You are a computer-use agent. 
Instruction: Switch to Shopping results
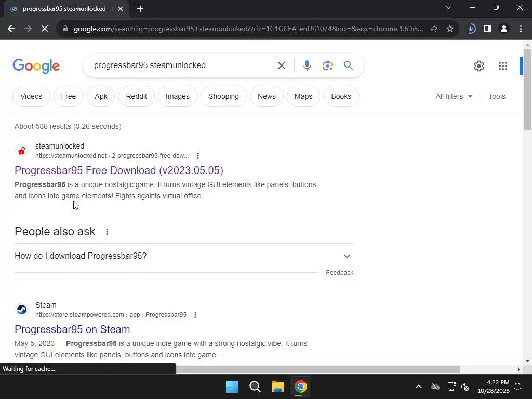(x=223, y=96)
